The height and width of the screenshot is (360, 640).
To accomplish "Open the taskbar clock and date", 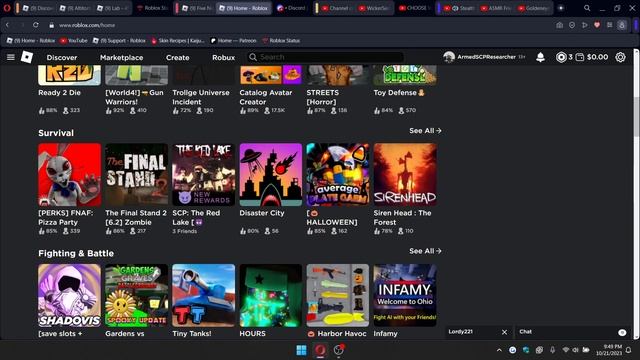I will tap(609, 350).
